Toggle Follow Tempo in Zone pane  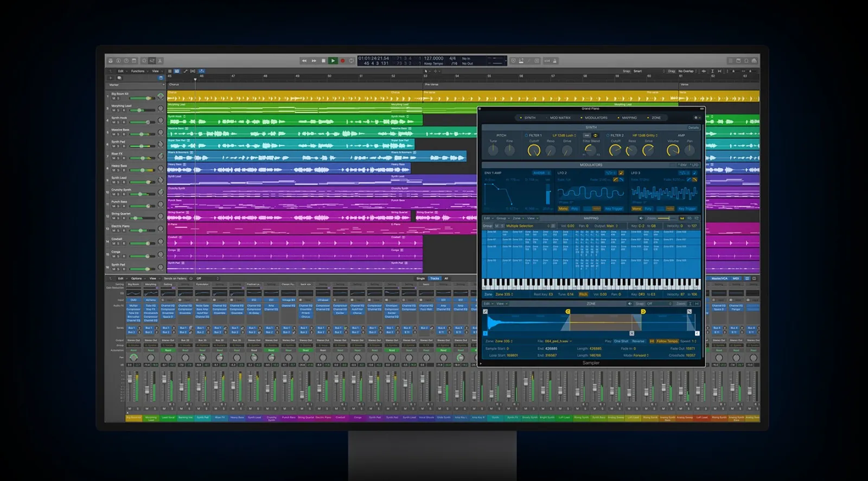(x=667, y=341)
